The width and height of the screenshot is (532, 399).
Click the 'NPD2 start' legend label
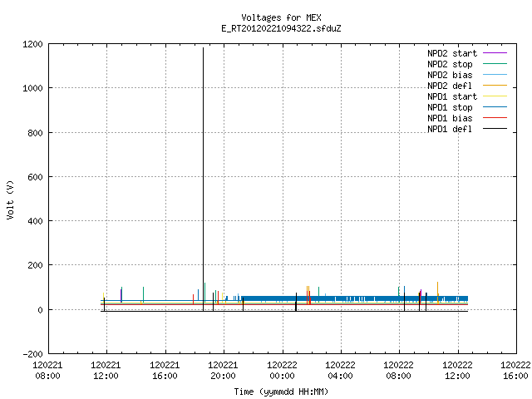[452, 53]
